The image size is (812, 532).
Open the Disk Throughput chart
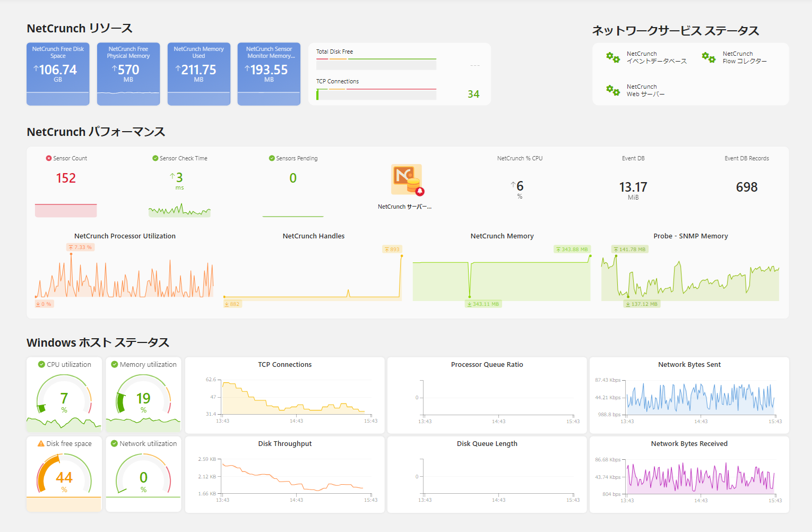[x=285, y=475]
